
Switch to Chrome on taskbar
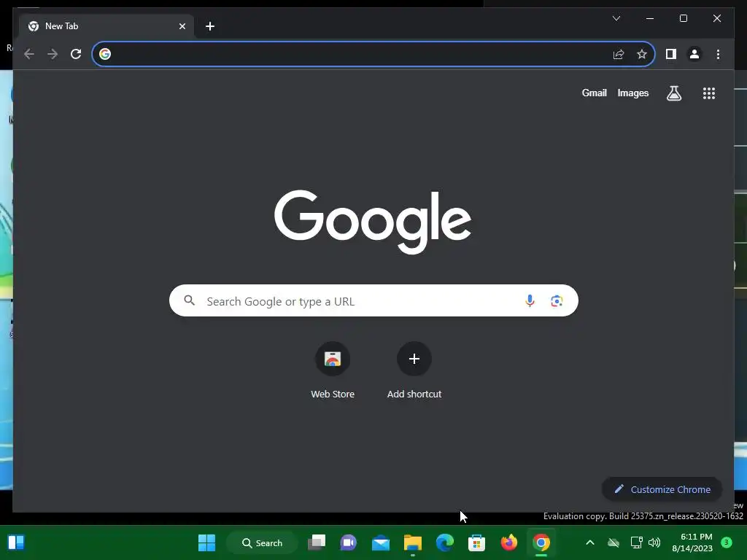click(x=541, y=542)
